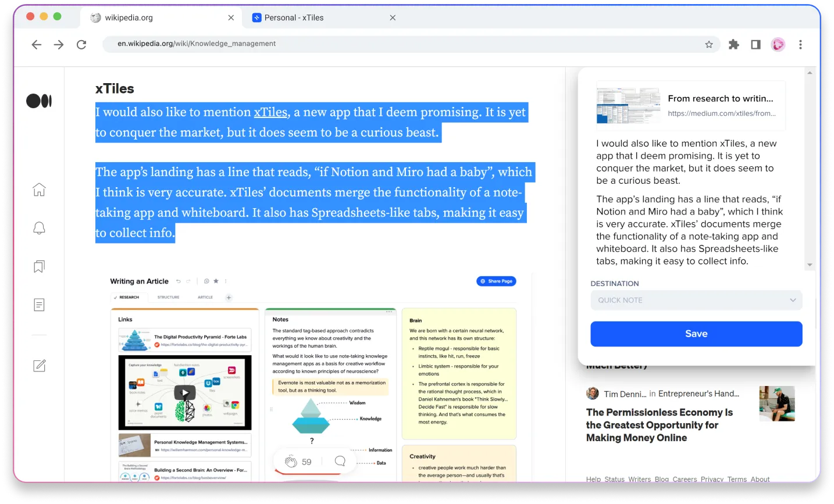Close the wikipedia.org browser tab
Image resolution: width=834 pixels, height=504 pixels.
tap(231, 18)
